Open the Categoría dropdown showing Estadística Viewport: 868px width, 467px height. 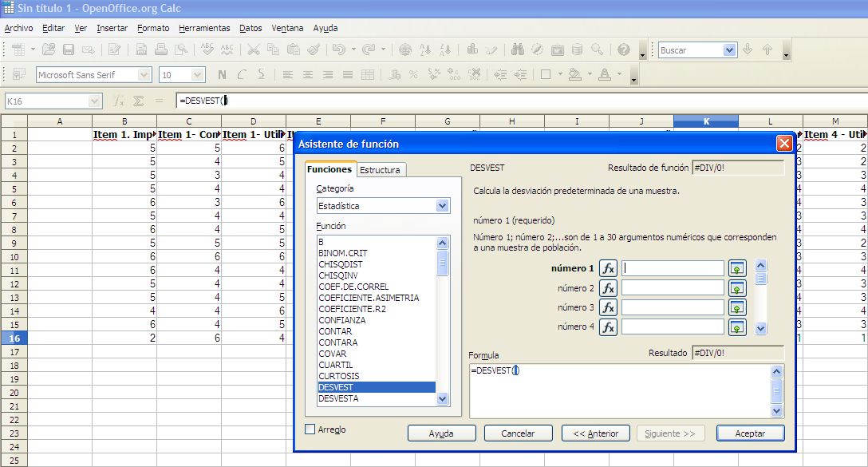click(x=442, y=206)
